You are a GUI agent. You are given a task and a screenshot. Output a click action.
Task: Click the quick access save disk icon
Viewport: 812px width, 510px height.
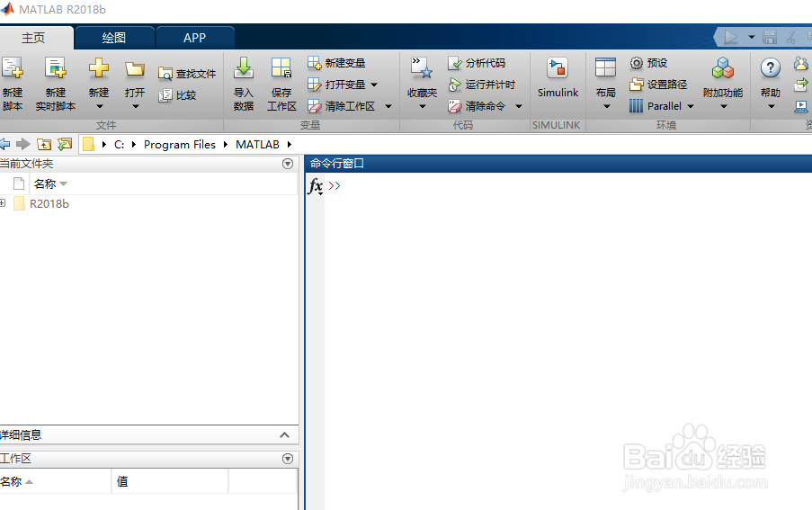pyautogui.click(x=770, y=37)
